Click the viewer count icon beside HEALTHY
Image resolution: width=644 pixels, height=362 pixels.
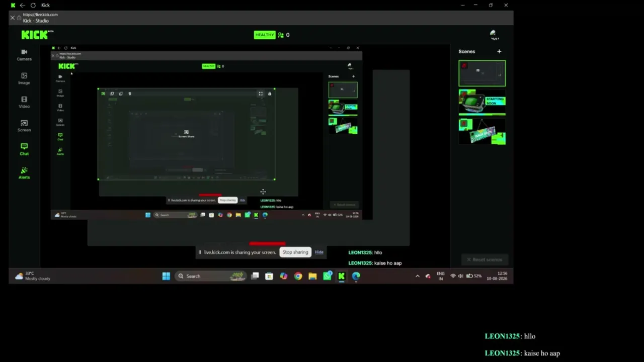(281, 35)
